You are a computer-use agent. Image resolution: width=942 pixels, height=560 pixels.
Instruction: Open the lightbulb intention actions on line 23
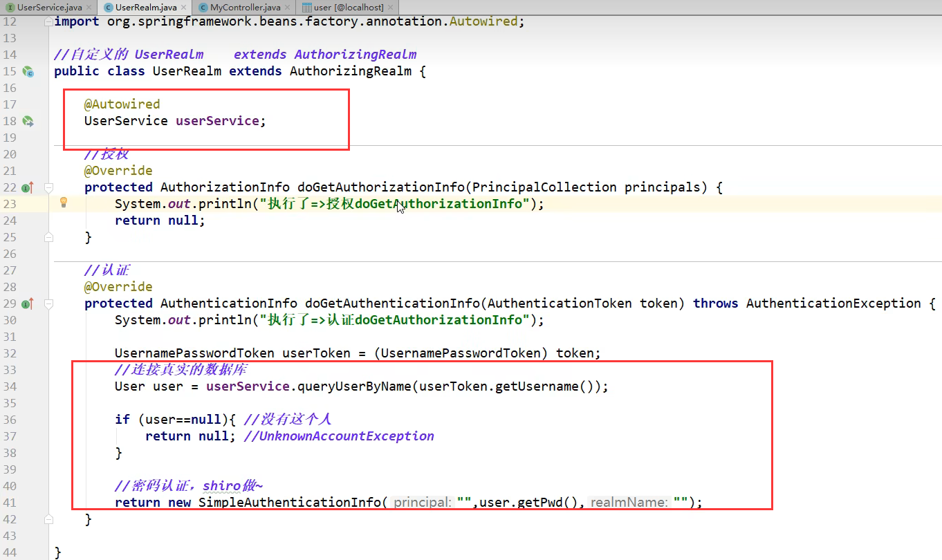(x=64, y=203)
